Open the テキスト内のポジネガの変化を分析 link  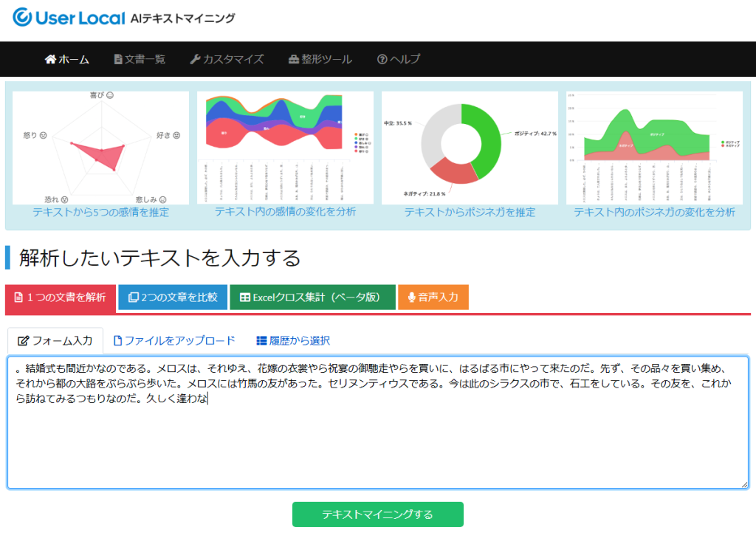654,213
